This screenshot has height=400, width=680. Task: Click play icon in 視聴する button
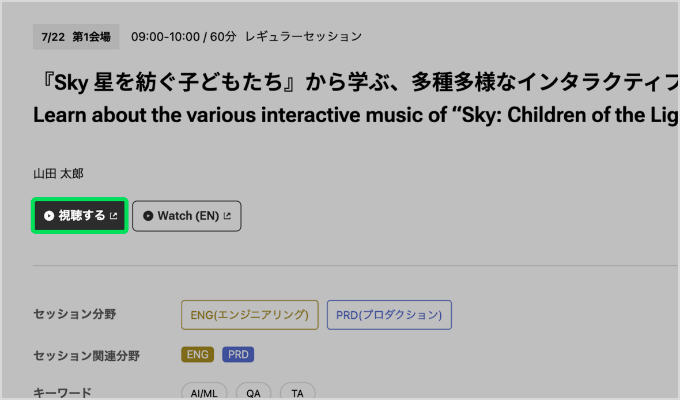(49, 216)
